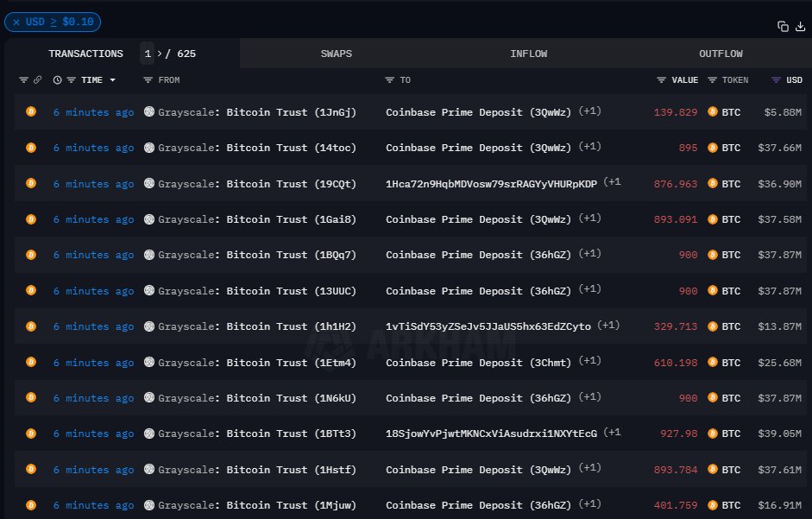Open address 1Hca72n9HqbMDVosw79srRAGYyVHURpKDP

click(x=491, y=184)
